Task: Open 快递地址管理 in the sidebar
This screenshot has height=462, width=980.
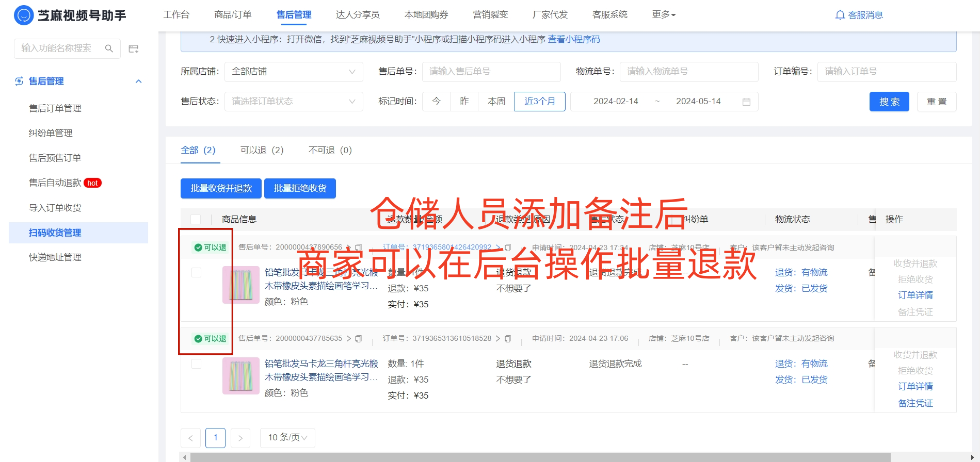Action: (x=55, y=257)
